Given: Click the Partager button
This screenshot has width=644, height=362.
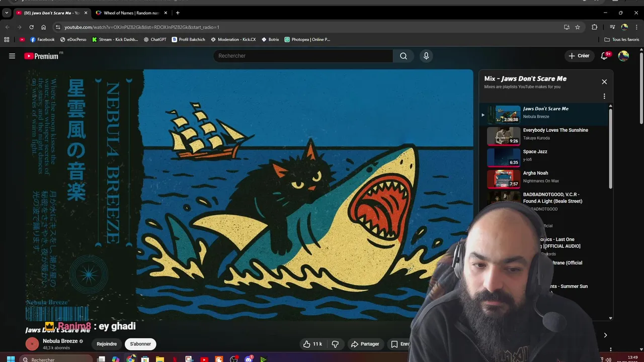Looking at the screenshot, I should click(365, 344).
